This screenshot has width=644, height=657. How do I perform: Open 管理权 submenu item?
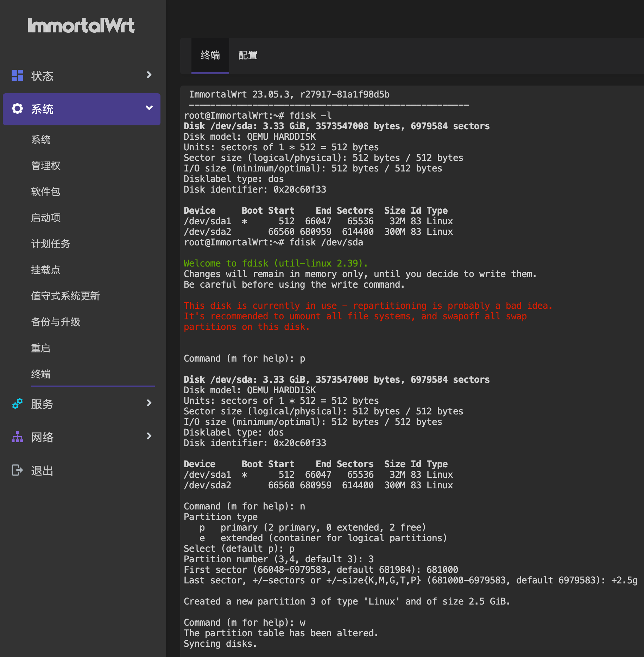46,166
